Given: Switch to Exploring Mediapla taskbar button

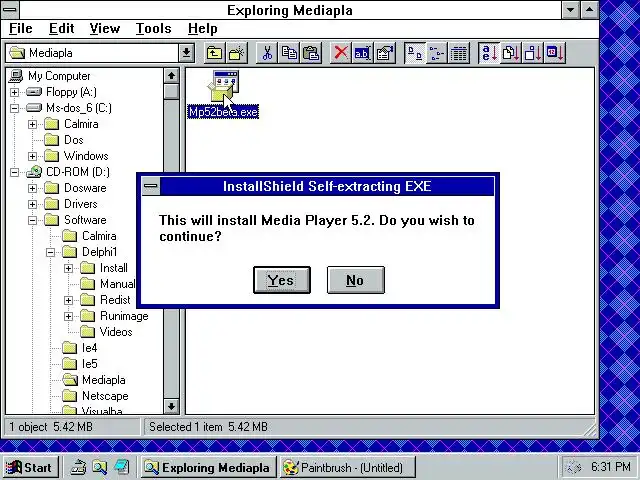Looking at the screenshot, I should (209, 467).
